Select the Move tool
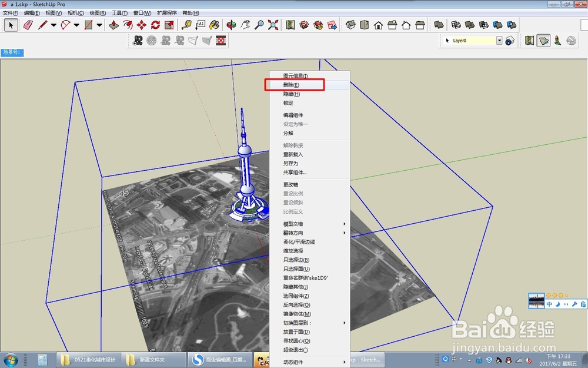Image resolution: width=588 pixels, height=368 pixels. (x=142, y=25)
